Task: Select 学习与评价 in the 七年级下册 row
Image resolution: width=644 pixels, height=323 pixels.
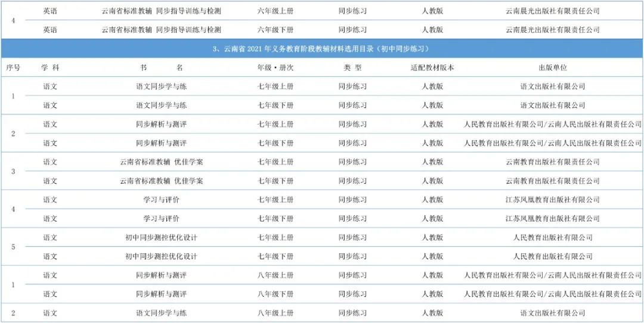Action: coord(162,219)
